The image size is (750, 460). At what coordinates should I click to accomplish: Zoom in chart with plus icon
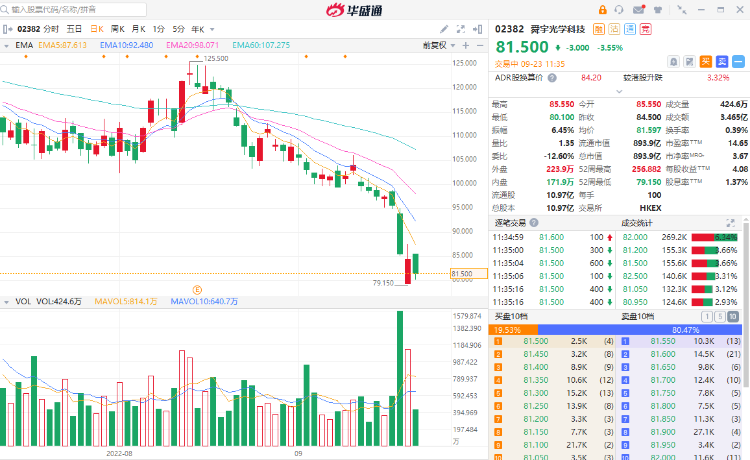click(x=465, y=45)
